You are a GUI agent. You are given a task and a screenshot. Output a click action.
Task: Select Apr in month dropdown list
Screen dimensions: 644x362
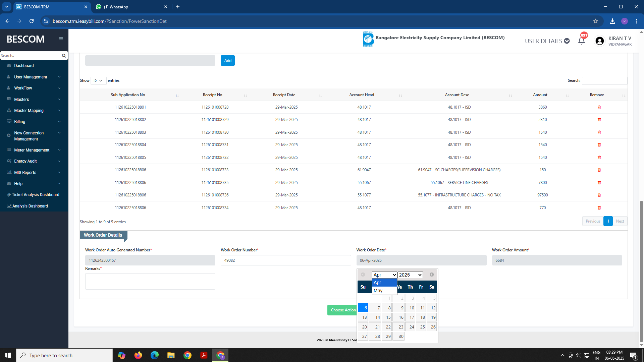point(384,283)
